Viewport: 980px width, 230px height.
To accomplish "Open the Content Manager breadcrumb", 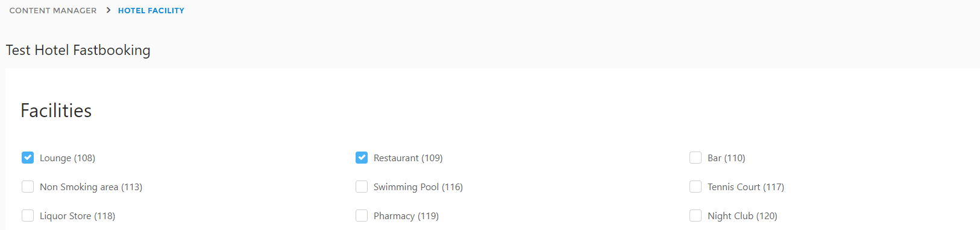I will (53, 10).
